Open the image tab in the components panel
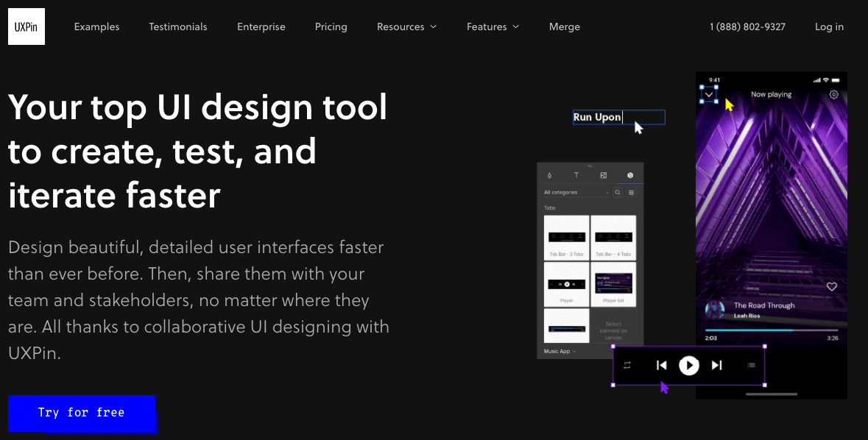This screenshot has height=440, width=868. coord(604,175)
